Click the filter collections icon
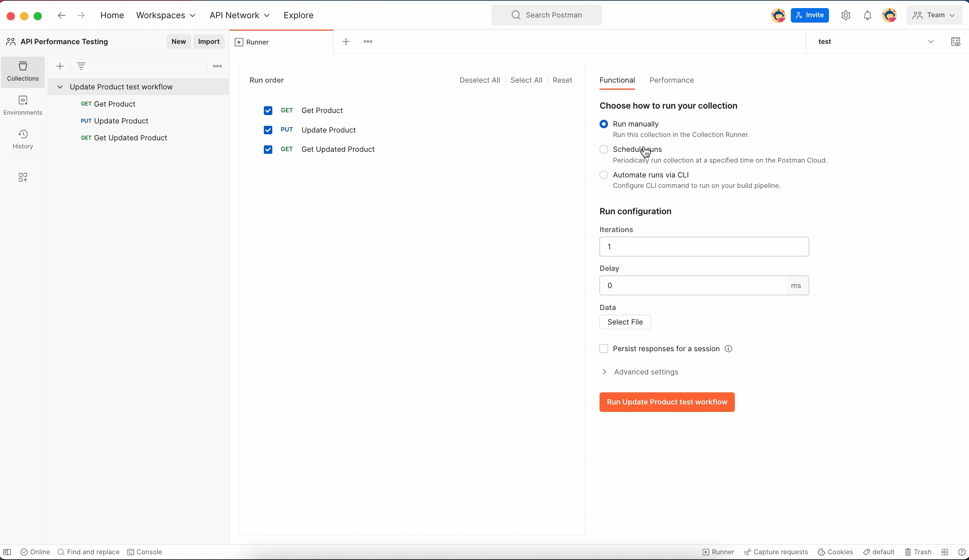This screenshot has height=560, width=969. coord(81,66)
